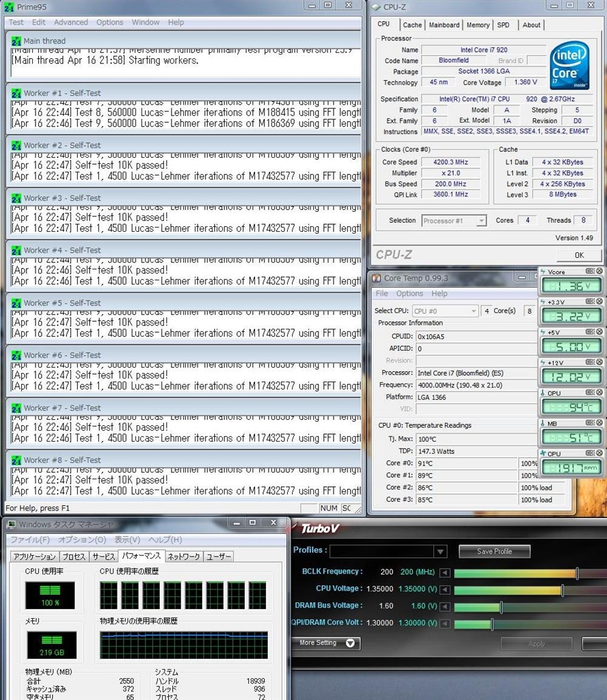The width and height of the screenshot is (607, 700).
Task: Close the CPU temperature gadget
Action: [599, 392]
